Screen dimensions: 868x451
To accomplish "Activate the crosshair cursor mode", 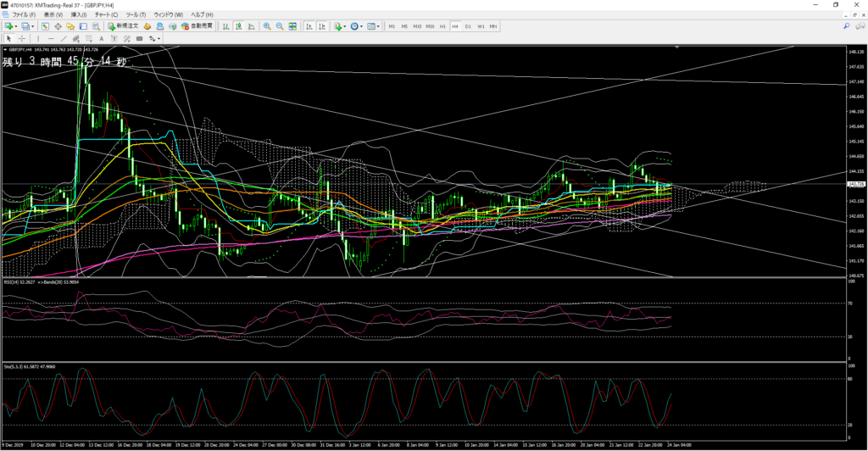I will (22, 39).
